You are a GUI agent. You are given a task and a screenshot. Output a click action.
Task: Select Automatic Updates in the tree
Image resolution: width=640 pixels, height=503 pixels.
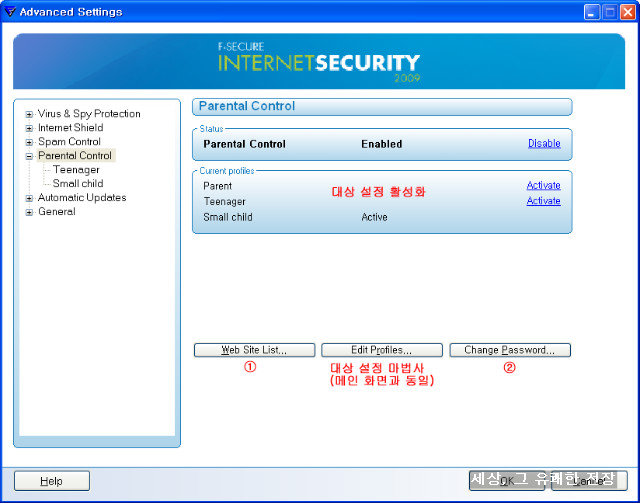coord(82,197)
